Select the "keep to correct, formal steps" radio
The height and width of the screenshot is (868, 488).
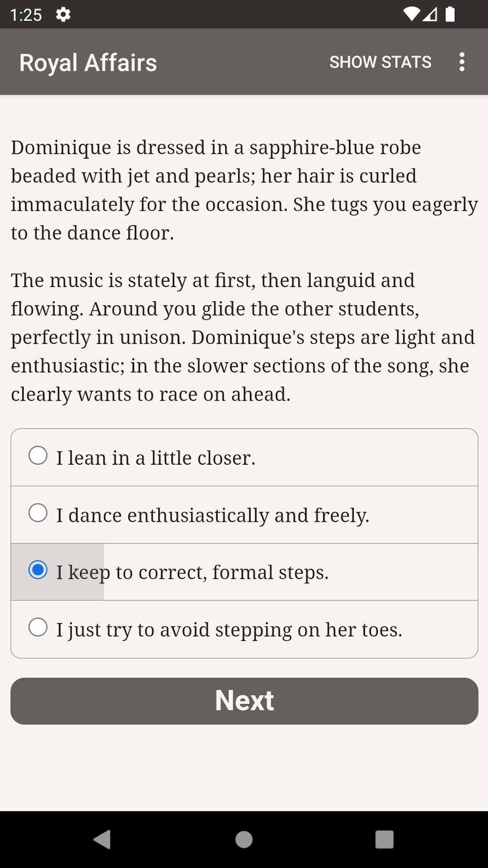pos(38,570)
